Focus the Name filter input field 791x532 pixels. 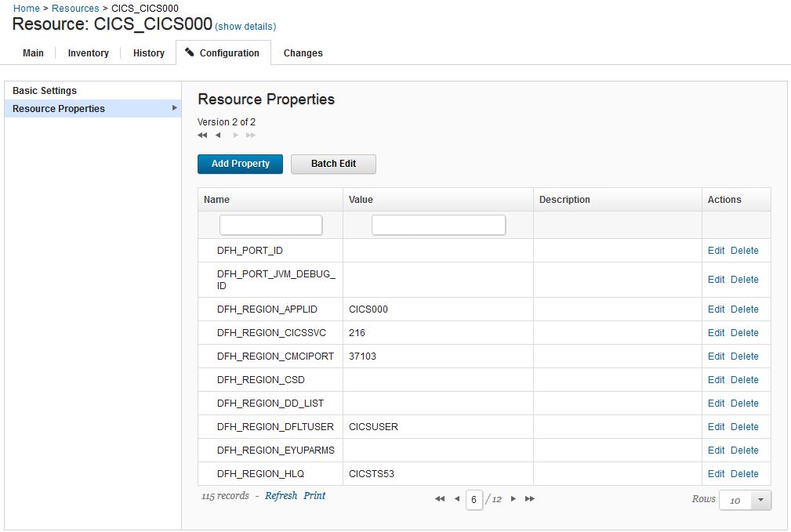(270, 226)
